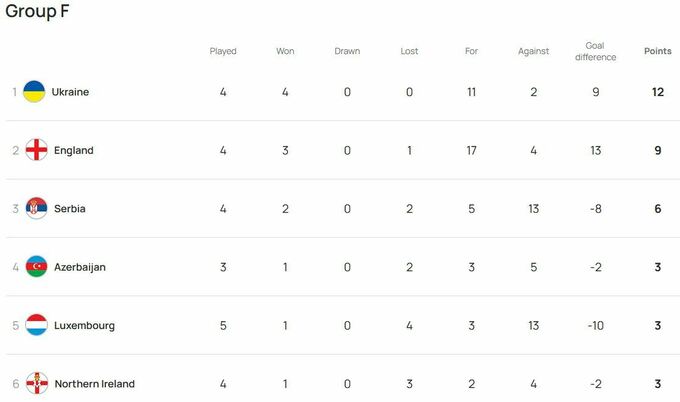Click the Played column header
This screenshot has height=402, width=680.
tap(223, 51)
